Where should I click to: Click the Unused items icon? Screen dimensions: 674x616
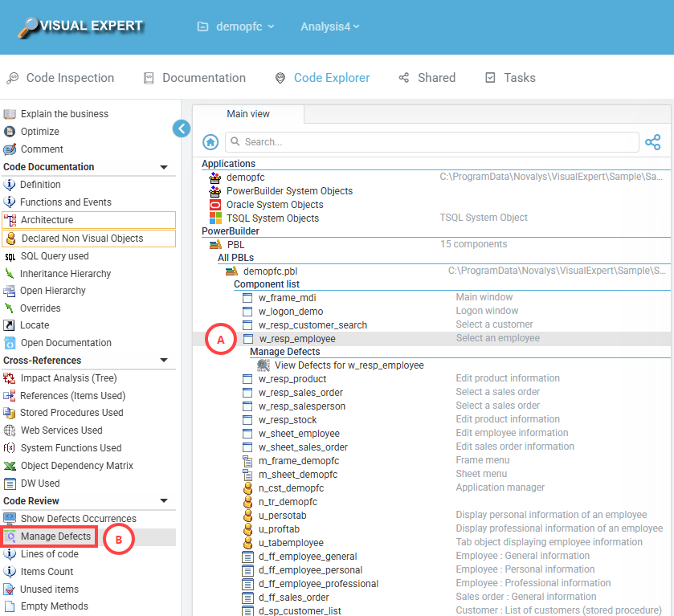[x=9, y=589]
